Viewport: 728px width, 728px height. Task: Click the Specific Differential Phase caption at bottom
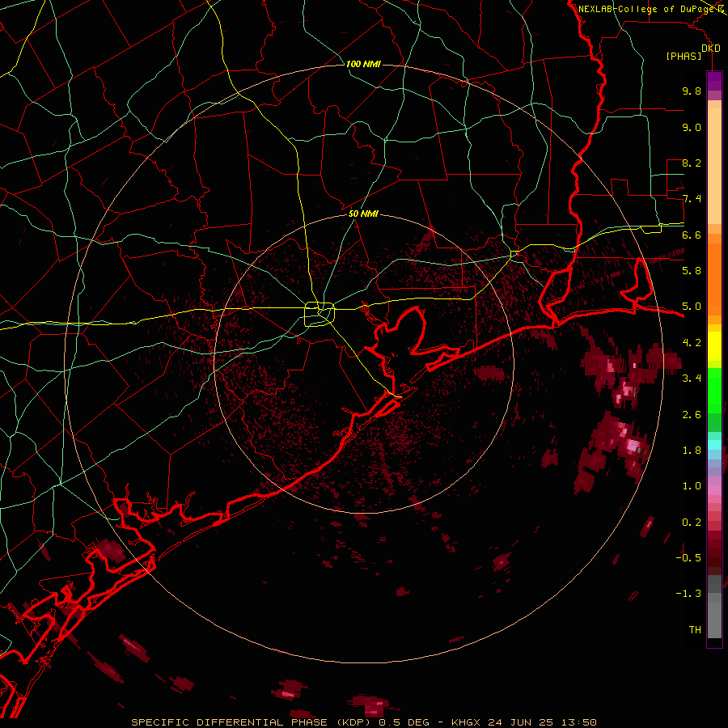pyautogui.click(x=363, y=722)
